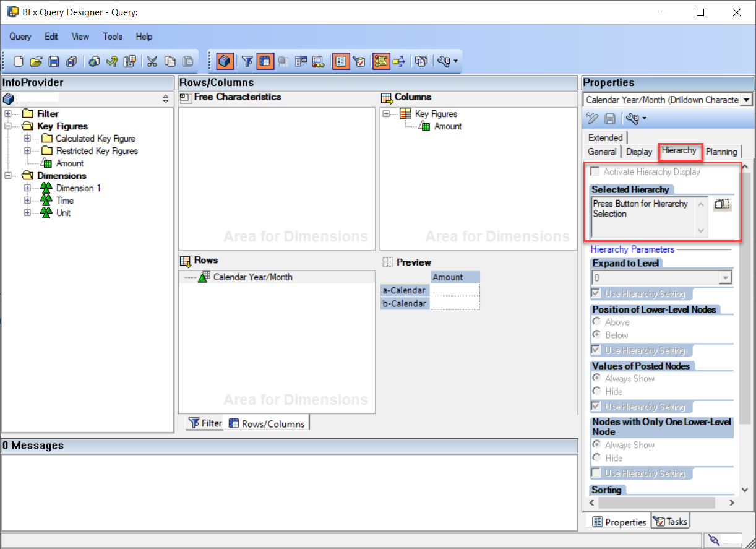Cut the selection with the scissors icon
The height and width of the screenshot is (549, 756).
pos(152,61)
